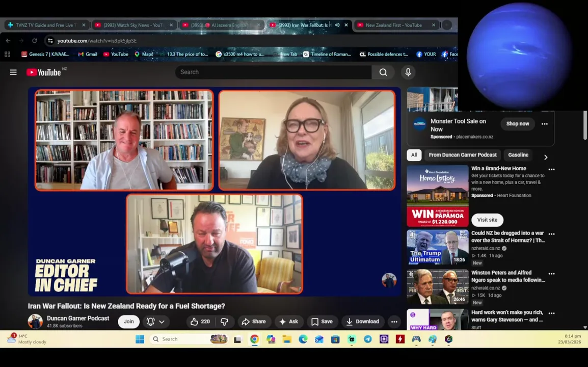
Task: Open options for Win a Brand-New Home ad
Action: (x=552, y=170)
